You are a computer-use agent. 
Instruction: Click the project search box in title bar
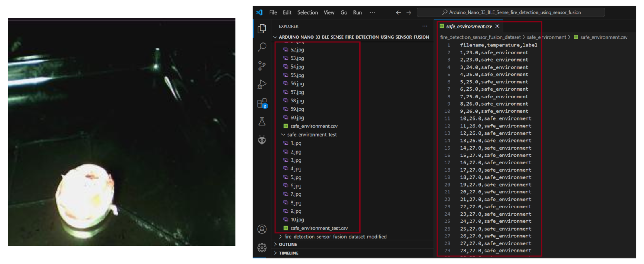coord(511,12)
